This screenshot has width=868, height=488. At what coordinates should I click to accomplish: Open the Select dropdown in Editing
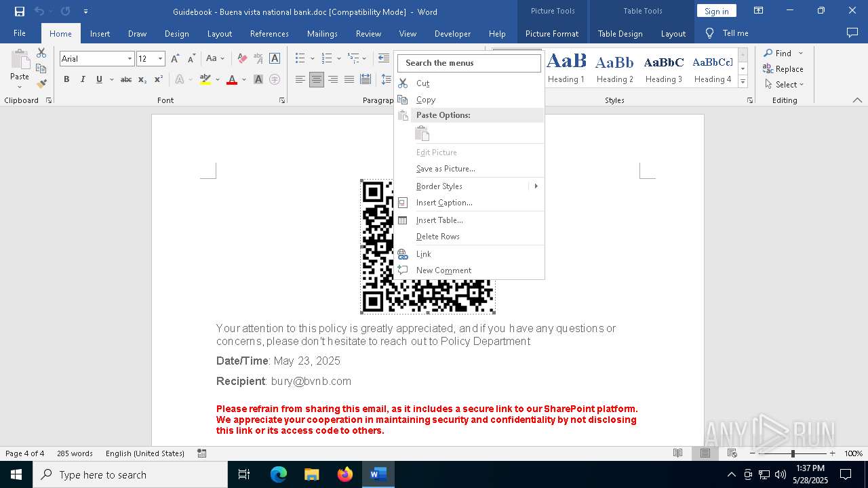coord(784,85)
